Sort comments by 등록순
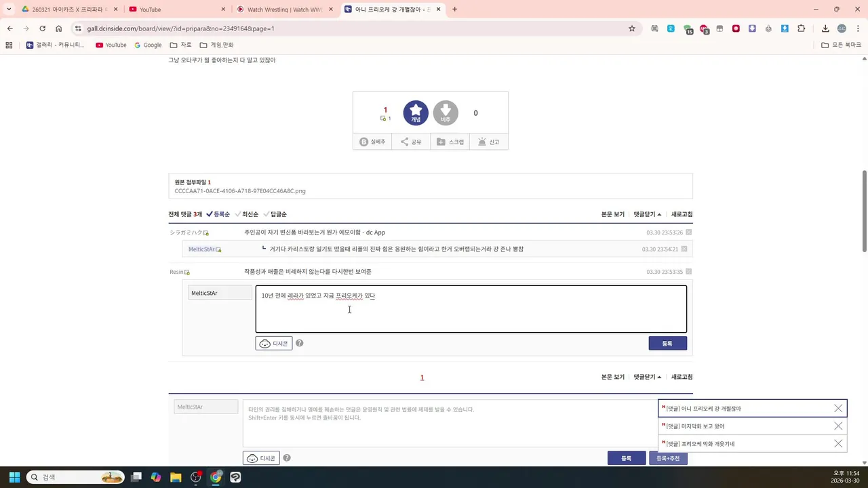 tap(218, 214)
